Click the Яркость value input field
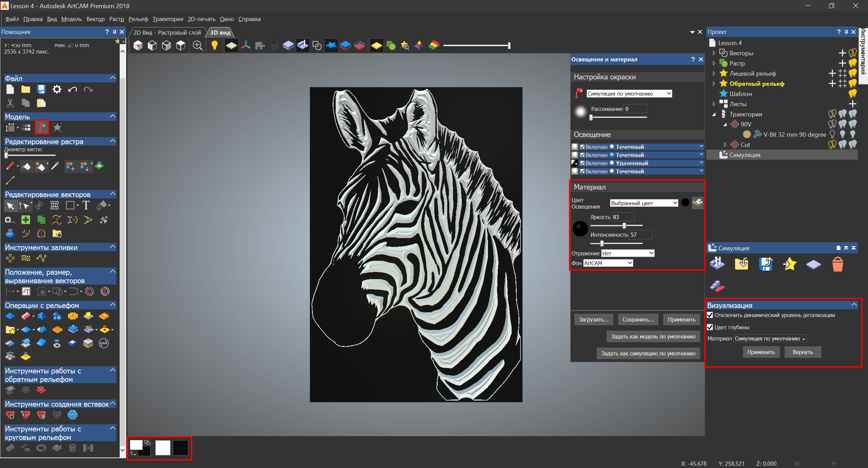 (623, 217)
